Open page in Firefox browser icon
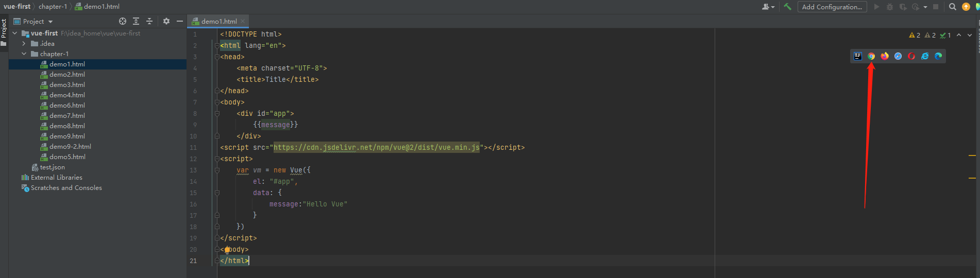 click(885, 56)
